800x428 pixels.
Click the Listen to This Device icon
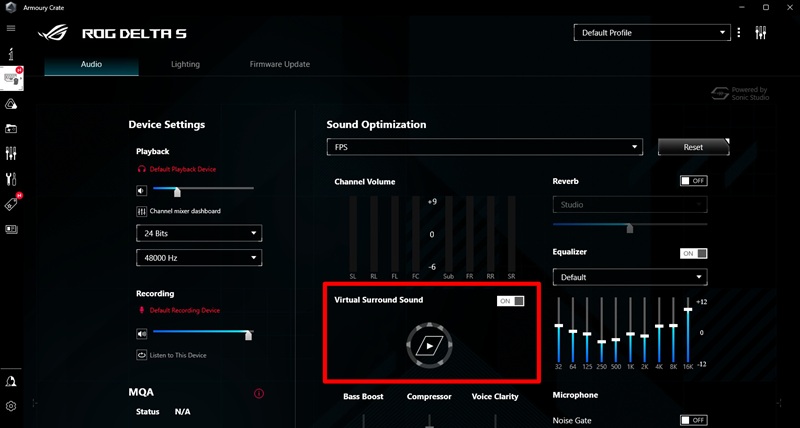[x=141, y=355]
